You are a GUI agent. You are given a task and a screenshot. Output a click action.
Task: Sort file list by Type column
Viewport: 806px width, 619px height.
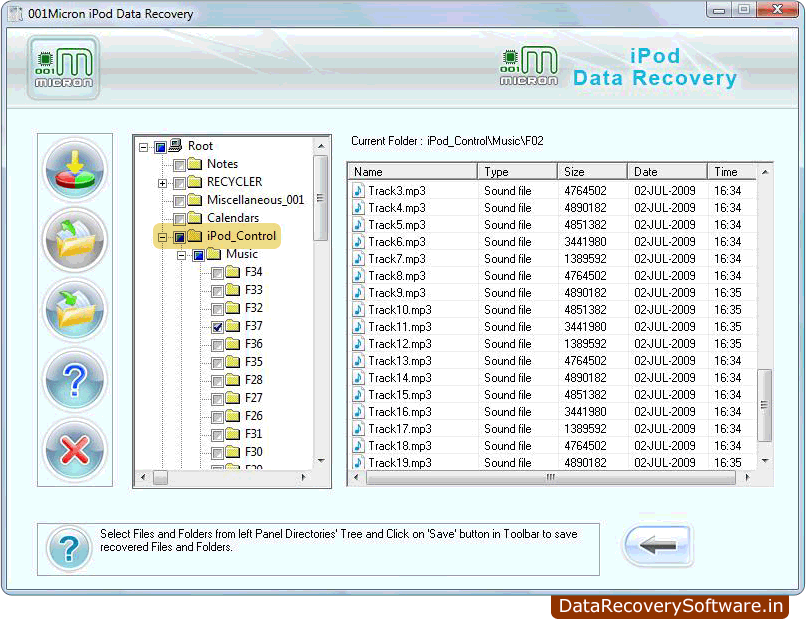pos(518,172)
